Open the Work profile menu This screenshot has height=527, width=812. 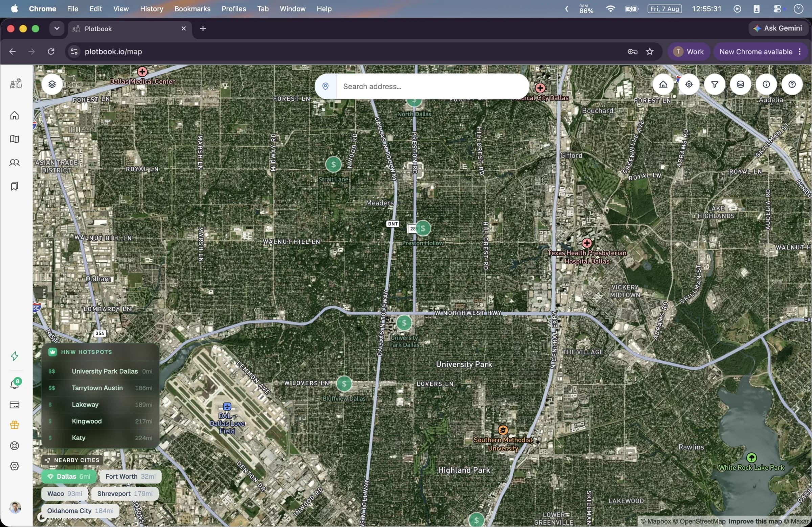pos(689,51)
